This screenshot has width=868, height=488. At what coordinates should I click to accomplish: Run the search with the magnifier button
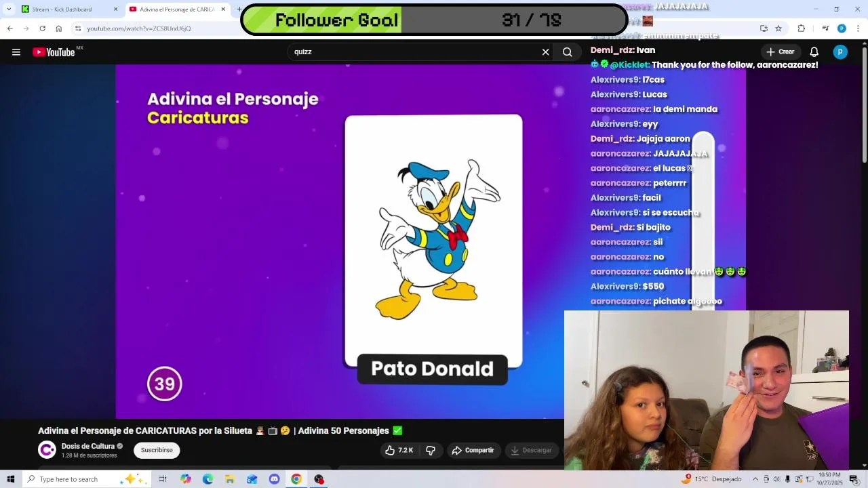(x=568, y=52)
